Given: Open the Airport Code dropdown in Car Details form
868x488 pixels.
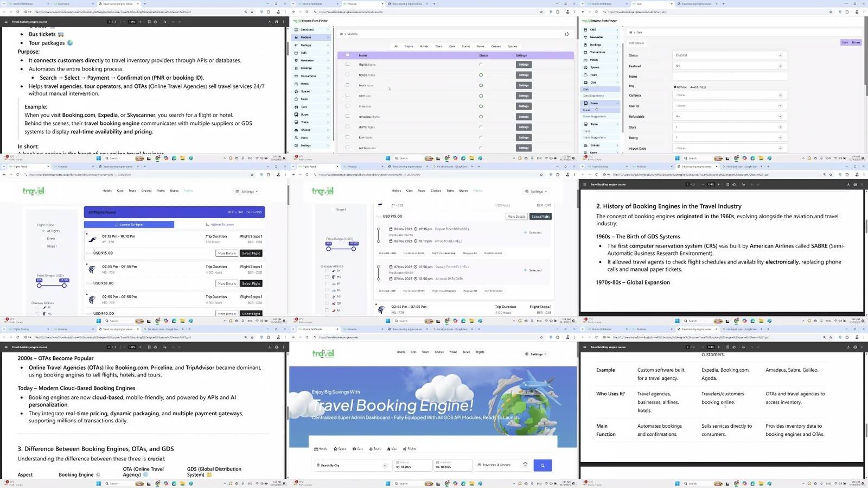Looking at the screenshot, I should click(x=730, y=148).
